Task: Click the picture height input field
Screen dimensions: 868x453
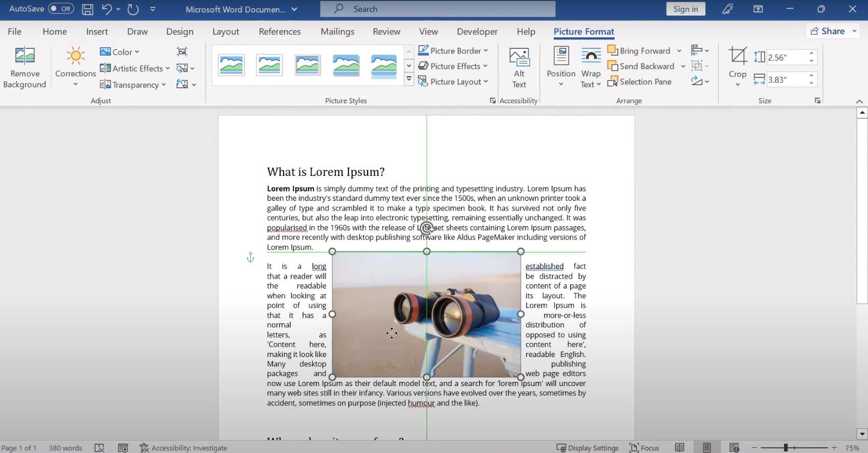Action: [785, 58]
